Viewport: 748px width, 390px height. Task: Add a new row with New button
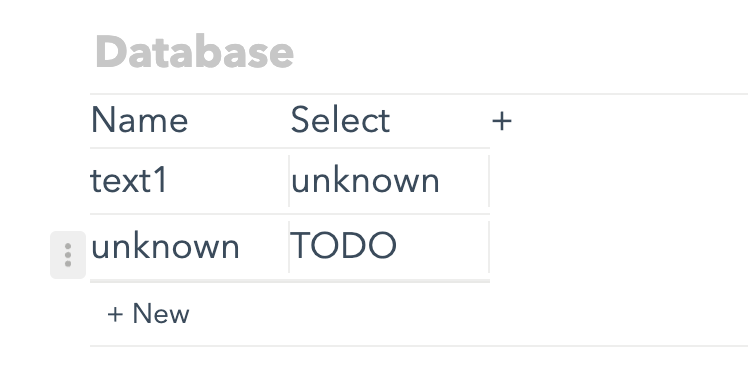[148, 314]
